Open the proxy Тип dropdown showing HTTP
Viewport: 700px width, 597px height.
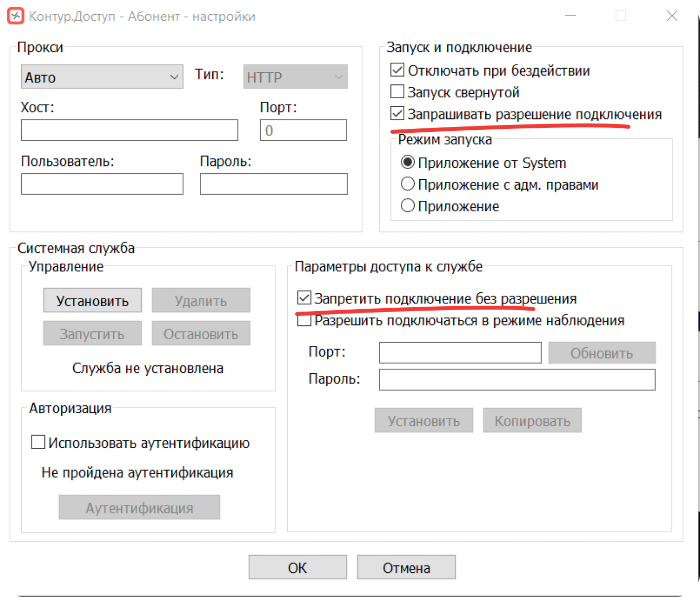(x=295, y=77)
